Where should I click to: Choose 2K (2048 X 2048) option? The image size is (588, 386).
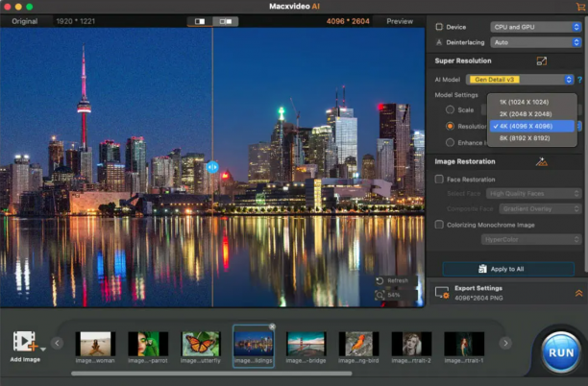[531, 114]
